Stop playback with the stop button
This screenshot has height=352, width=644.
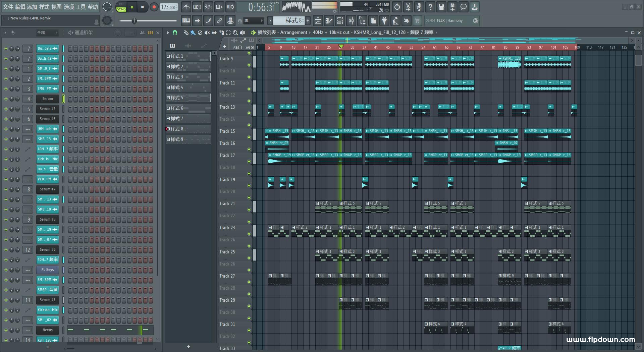143,7
